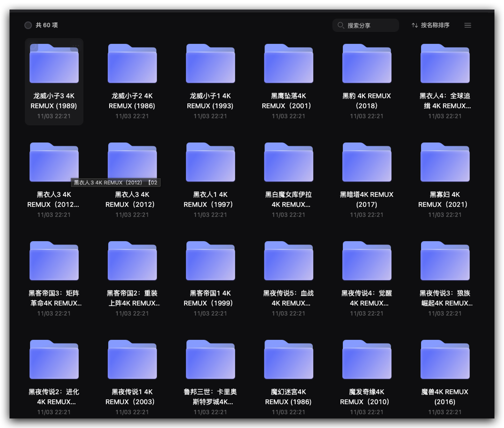The width and height of the screenshot is (504, 428).
Task: Open the 黑衣人1 4K REMUX (1997) folder
Action: (210, 162)
